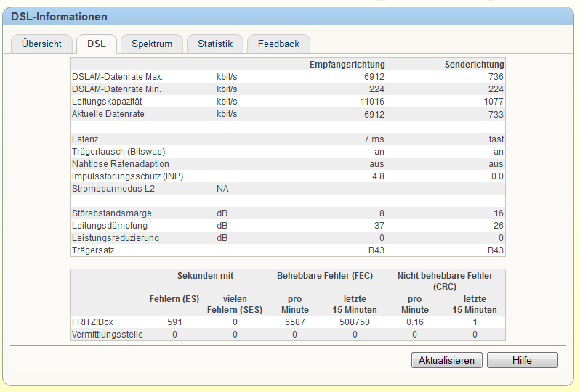
Task: Click the vielen Fehlern (SES) header
Action: (235, 304)
